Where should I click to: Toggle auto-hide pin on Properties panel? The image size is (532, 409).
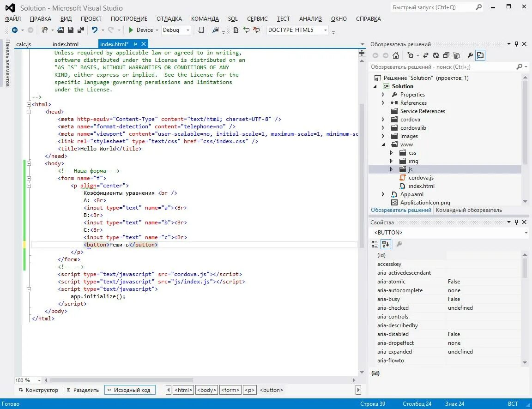click(x=516, y=222)
